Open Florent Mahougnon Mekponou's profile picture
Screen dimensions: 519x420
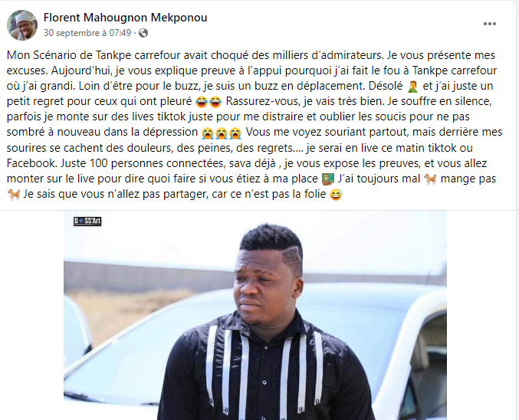[22, 25]
